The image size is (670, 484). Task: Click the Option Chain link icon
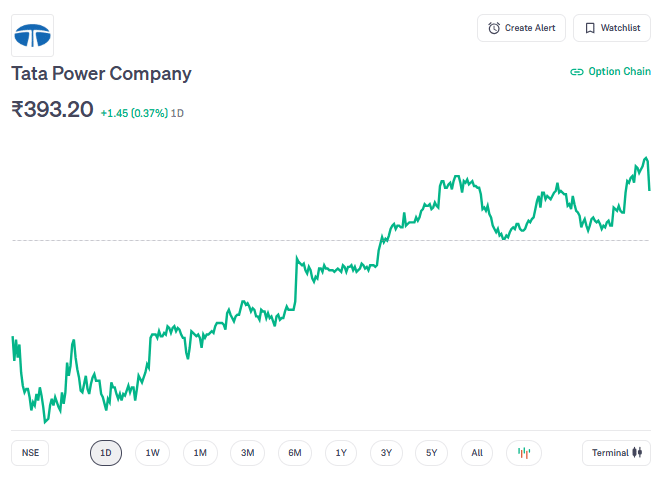576,72
